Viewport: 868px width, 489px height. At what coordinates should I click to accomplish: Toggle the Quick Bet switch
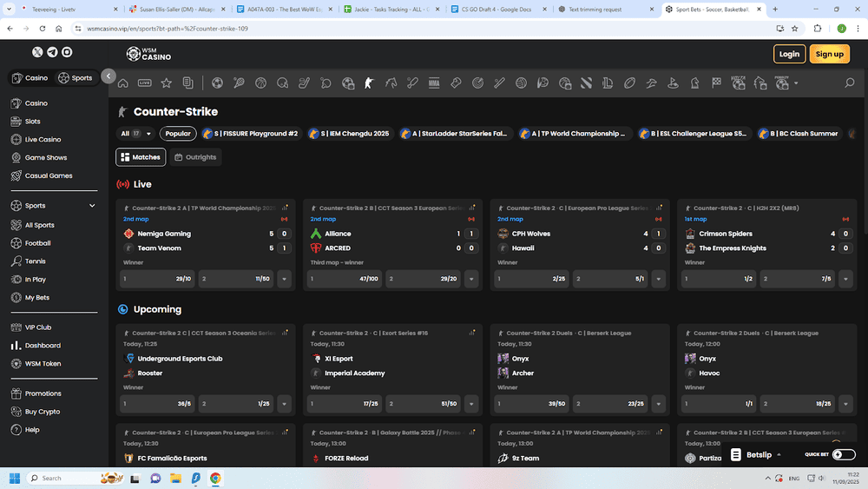844,454
